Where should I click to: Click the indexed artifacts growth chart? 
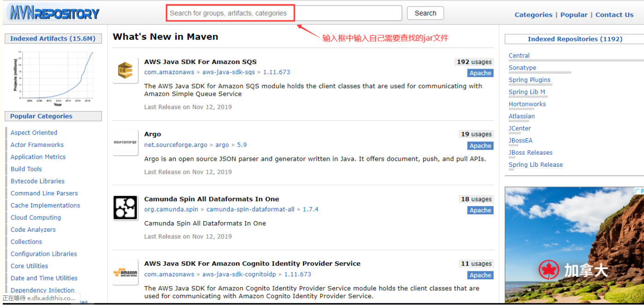54,77
